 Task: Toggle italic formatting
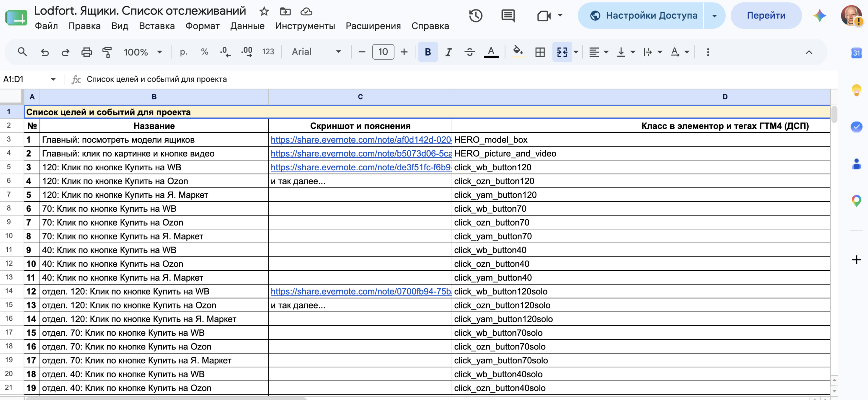[x=449, y=52]
